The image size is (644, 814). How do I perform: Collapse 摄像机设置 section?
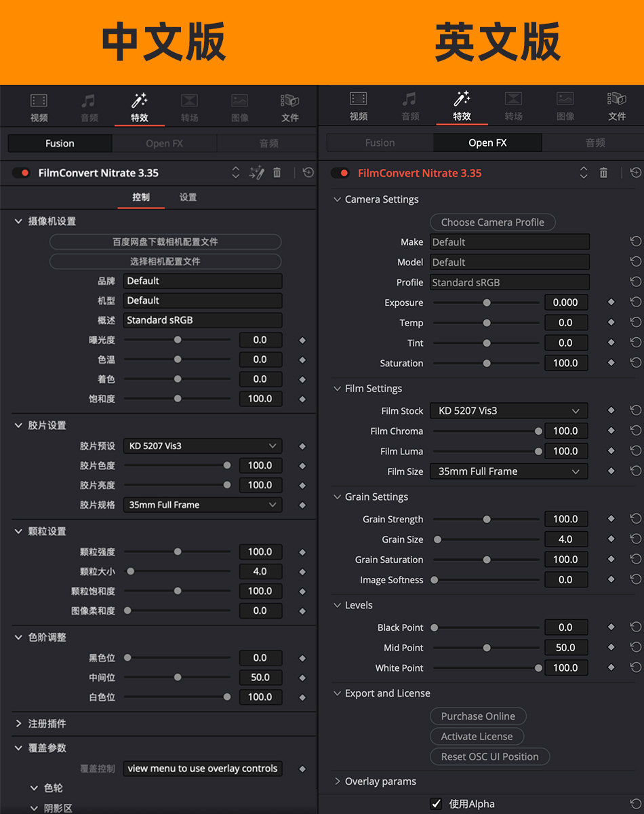pos(19,221)
